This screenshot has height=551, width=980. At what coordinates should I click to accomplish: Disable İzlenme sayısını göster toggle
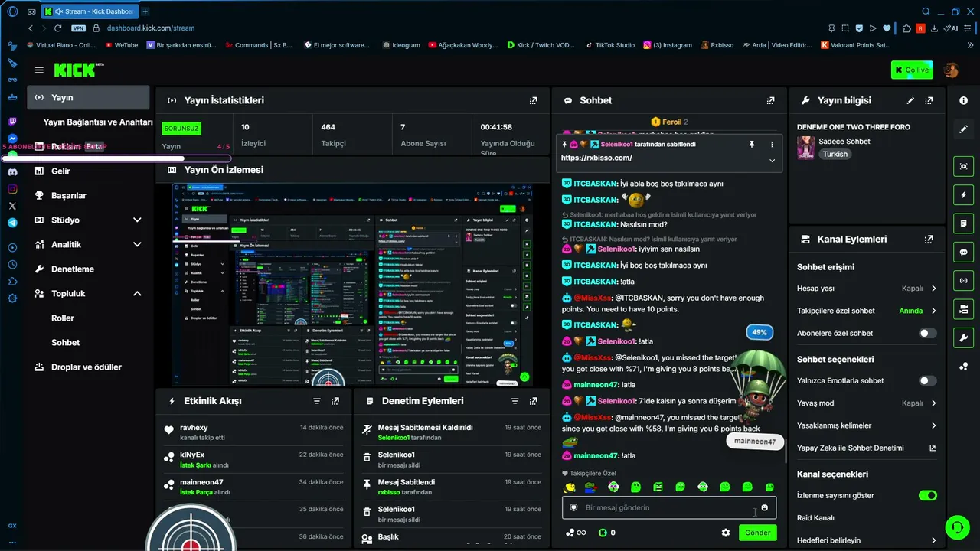pyautogui.click(x=927, y=495)
